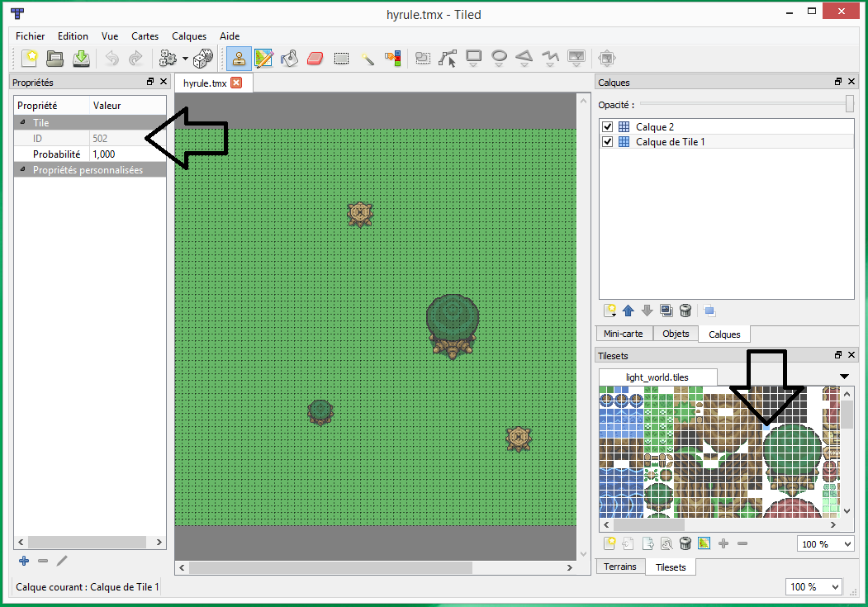Delete layer with trash icon in Calques
This screenshot has height=607, width=868.
pyautogui.click(x=685, y=311)
